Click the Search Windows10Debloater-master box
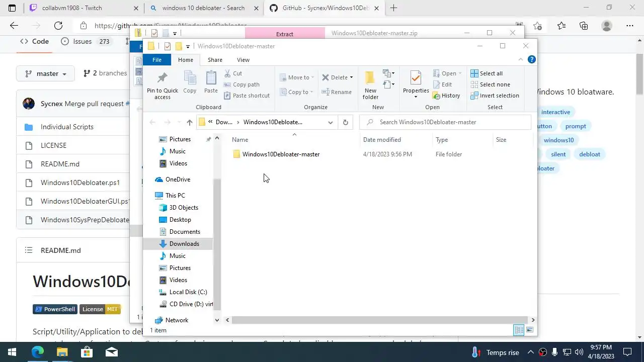 445,122
